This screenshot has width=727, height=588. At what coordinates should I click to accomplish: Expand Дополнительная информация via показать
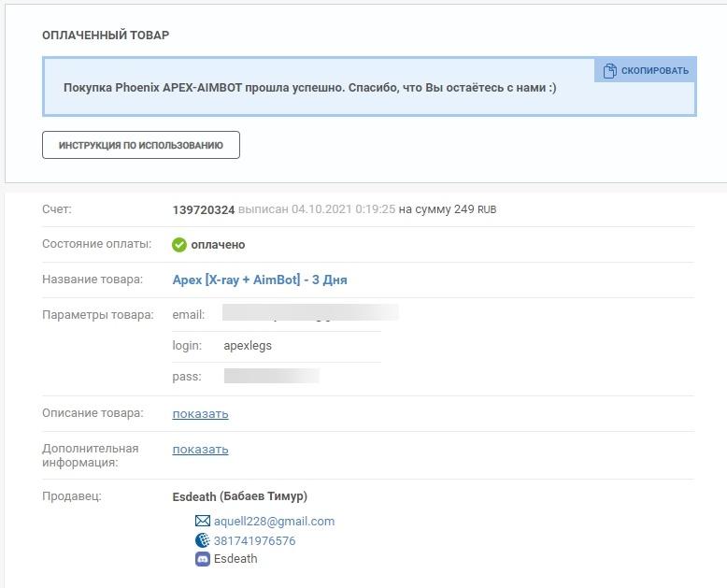(200, 449)
